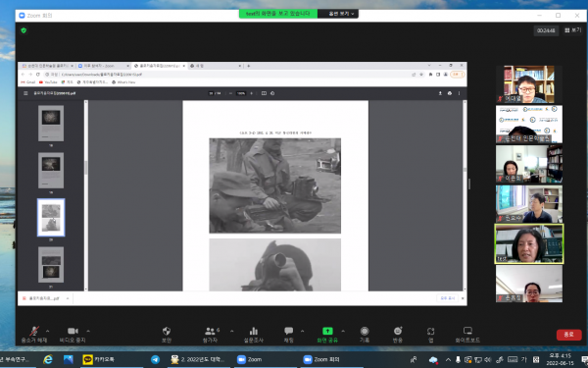Print the PDF document
588x368 pixels.
click(x=450, y=93)
